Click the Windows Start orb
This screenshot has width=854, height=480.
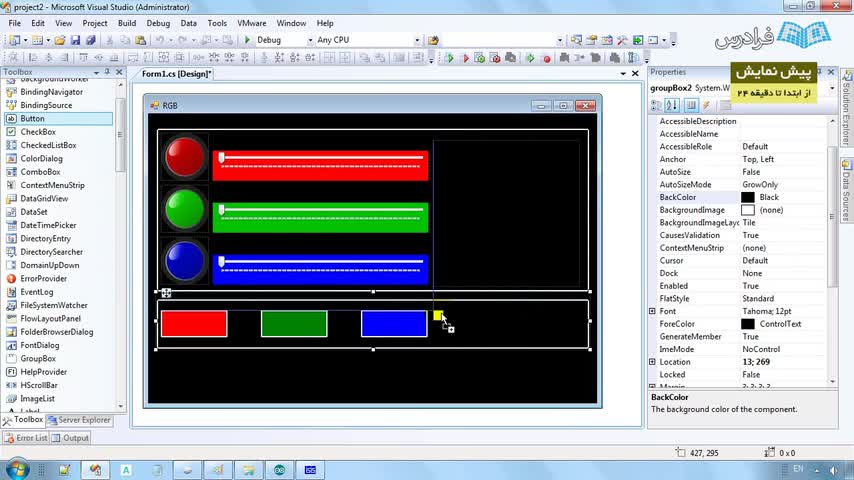click(17, 469)
